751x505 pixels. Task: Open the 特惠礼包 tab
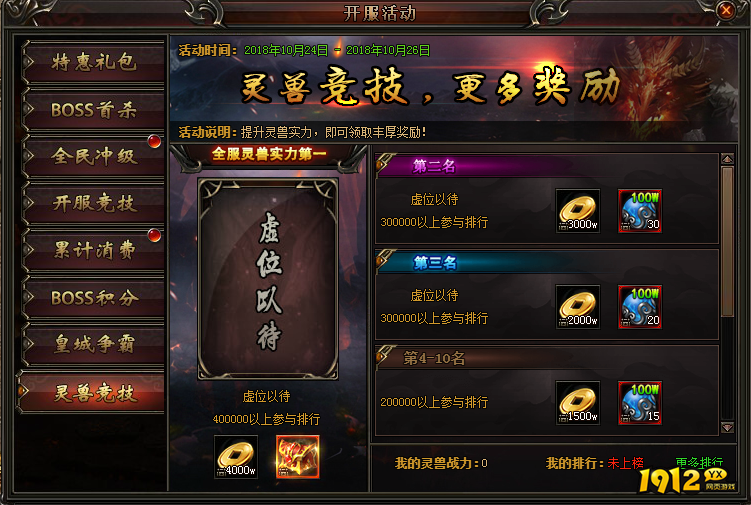(93, 62)
